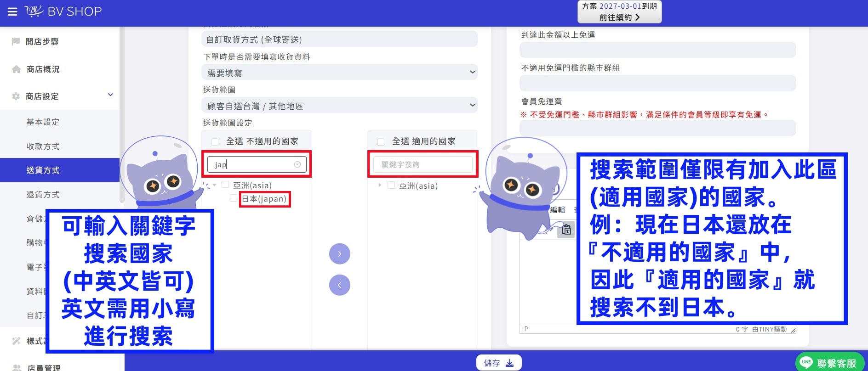Expand 亞洲(asia) in the applicable list
This screenshot has height=371, width=868.
pos(380,185)
